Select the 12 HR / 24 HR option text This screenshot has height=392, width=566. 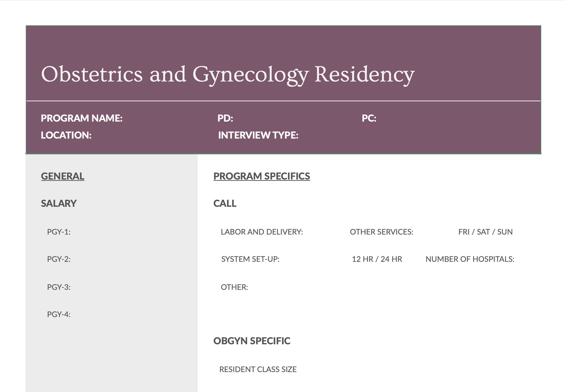(x=377, y=259)
